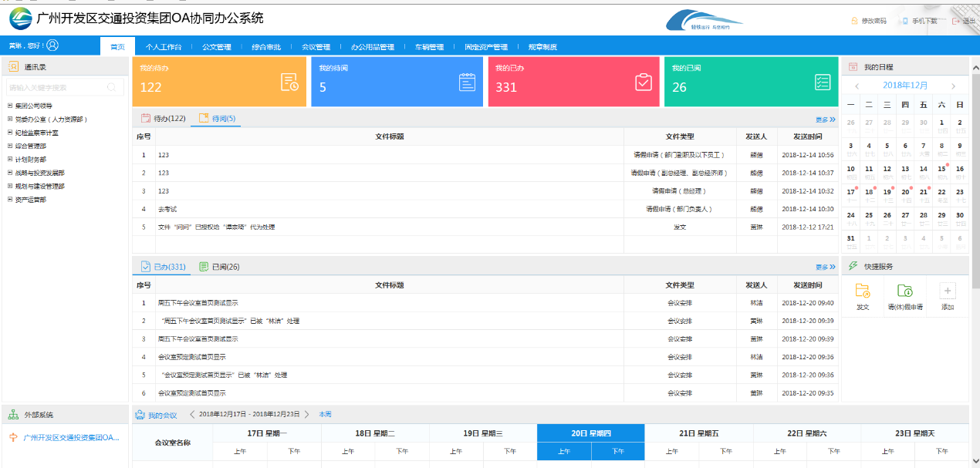980x468 pixels.
Task: Click the 本周 link in meetings
Action: tap(325, 415)
